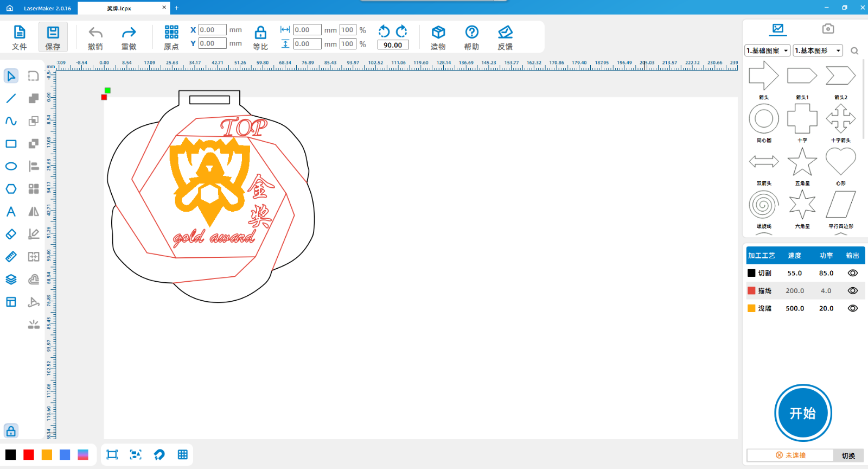The image size is (868, 469).
Task: Open the camera tab in right panel
Action: 827,29
